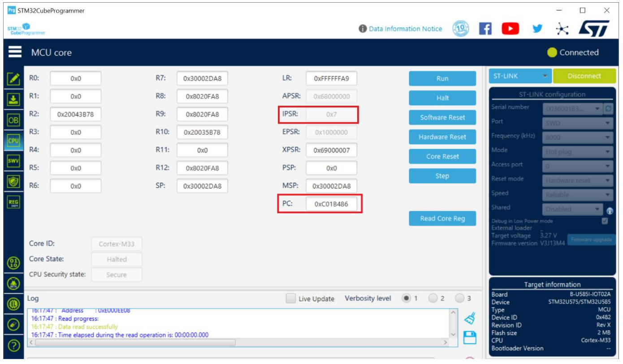Open Erasing & Programming download icon
The width and height of the screenshot is (623, 364).
(x=14, y=99)
